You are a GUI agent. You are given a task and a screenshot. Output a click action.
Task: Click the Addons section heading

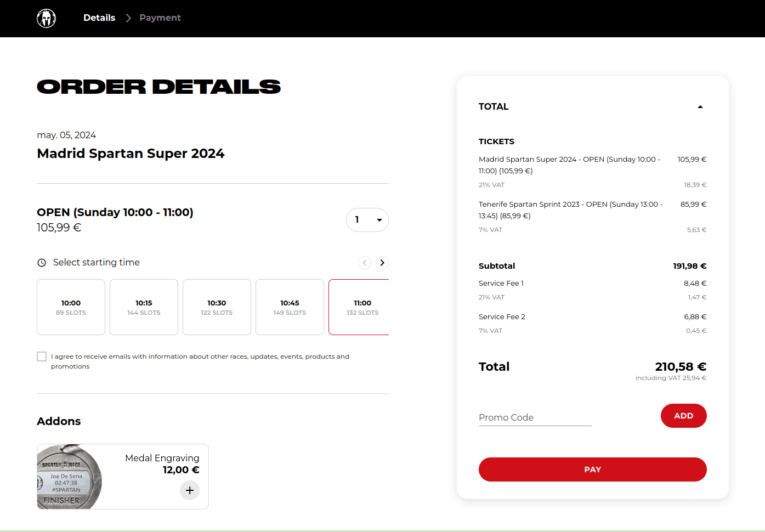pos(59,421)
